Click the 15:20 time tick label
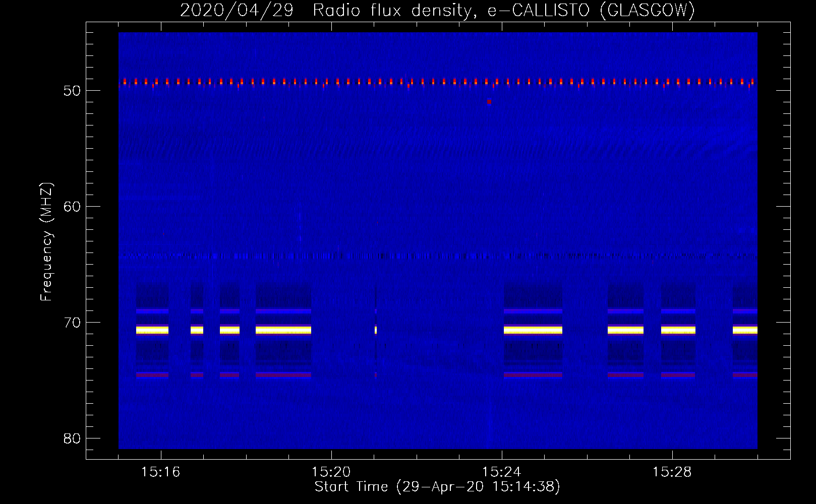This screenshot has height=504, width=816. 331,472
